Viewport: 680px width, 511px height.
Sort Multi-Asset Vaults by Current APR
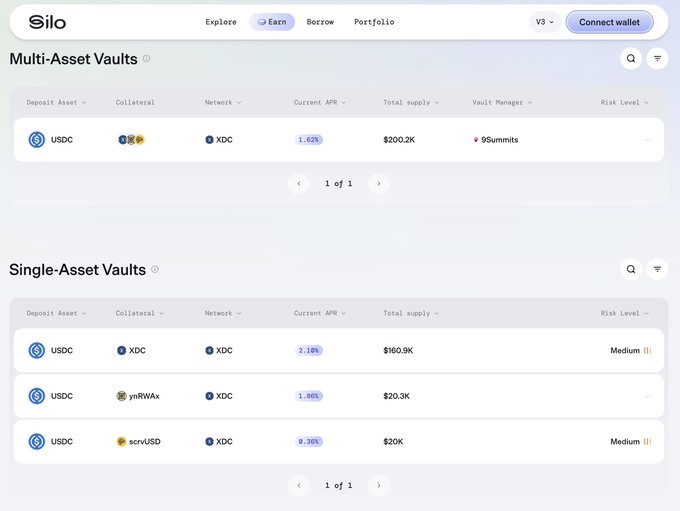click(320, 102)
